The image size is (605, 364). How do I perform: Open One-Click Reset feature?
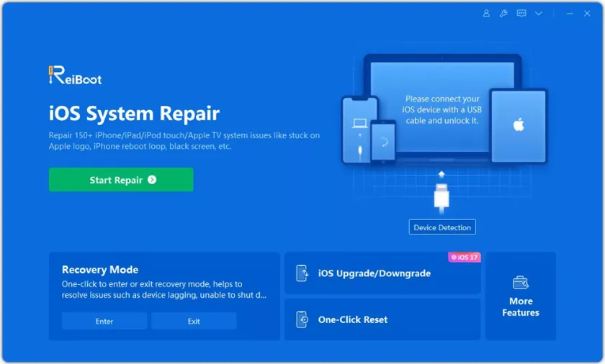(x=382, y=319)
